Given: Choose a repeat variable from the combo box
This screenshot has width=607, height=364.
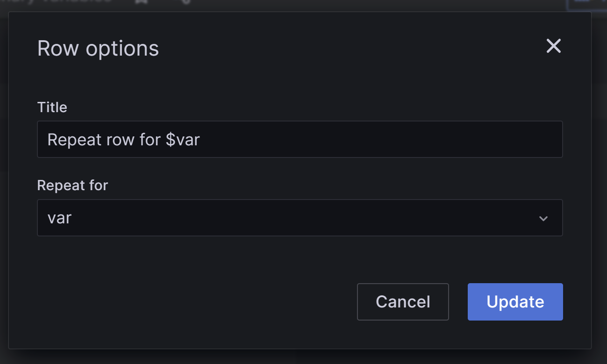Looking at the screenshot, I should [x=300, y=218].
